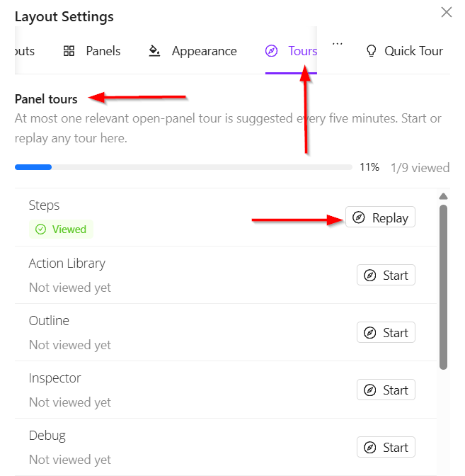Switch to the Appearance tab
The height and width of the screenshot is (476, 465).
point(193,51)
